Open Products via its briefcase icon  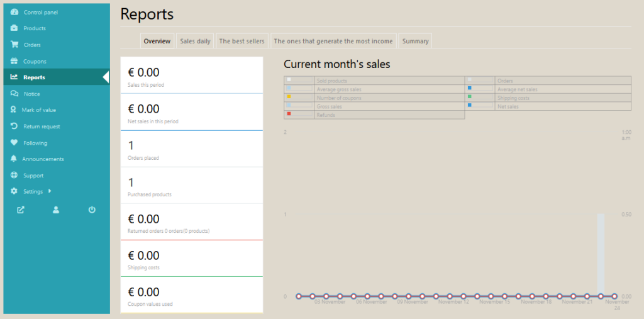pyautogui.click(x=14, y=28)
